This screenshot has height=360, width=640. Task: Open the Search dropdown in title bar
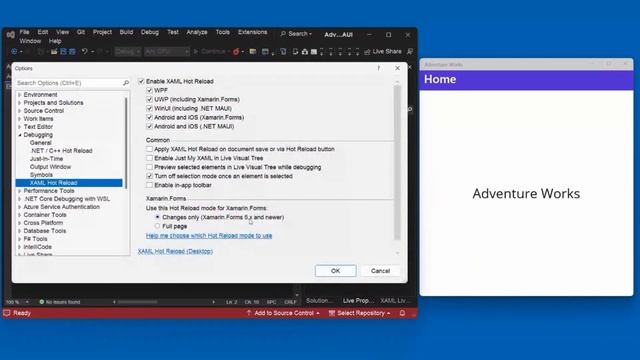296,34
